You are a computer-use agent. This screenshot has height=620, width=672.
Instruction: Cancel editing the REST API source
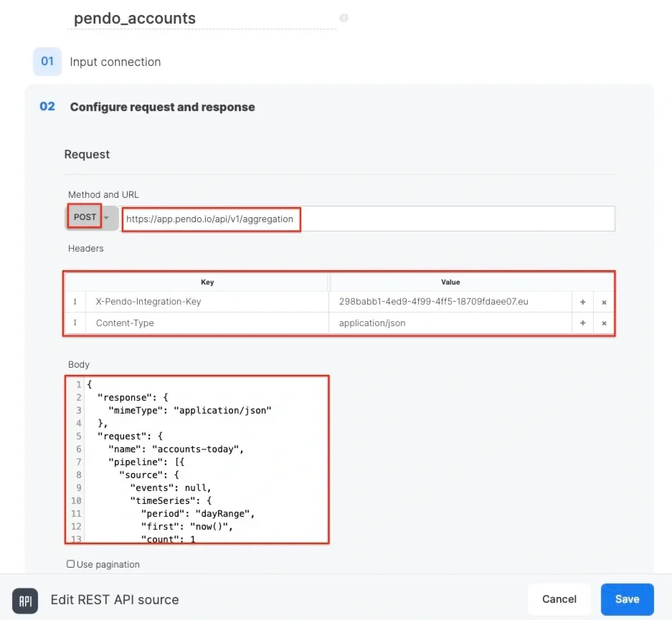[x=559, y=599]
